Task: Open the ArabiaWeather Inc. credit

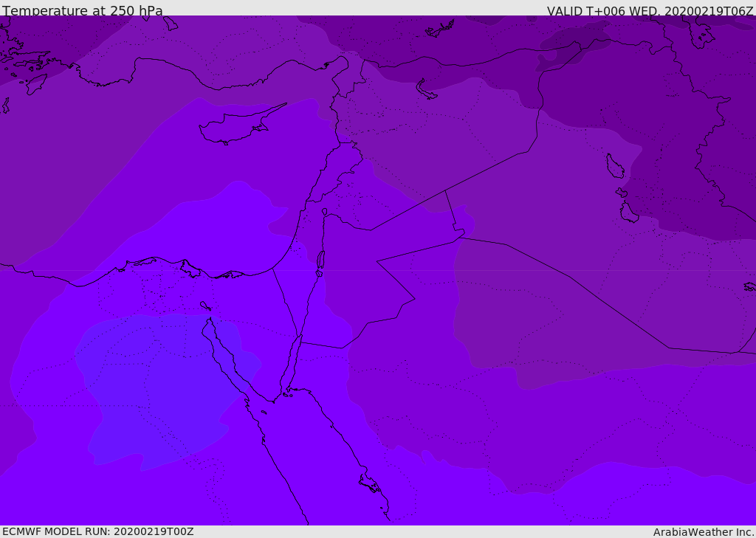Action: [704, 531]
